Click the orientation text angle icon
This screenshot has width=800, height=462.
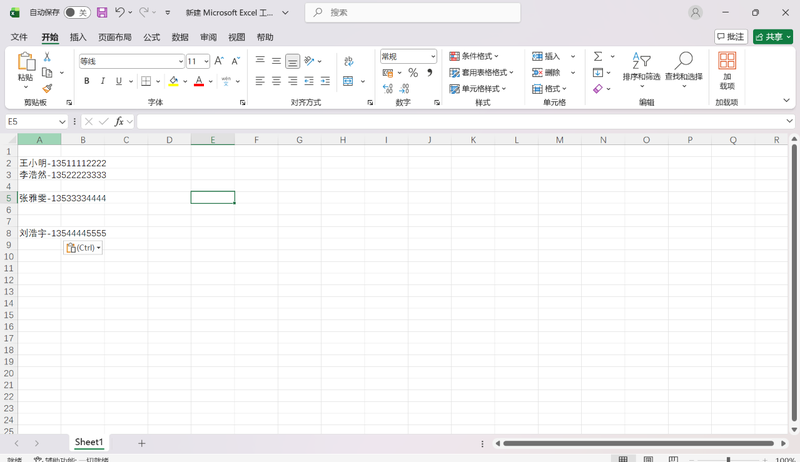point(309,61)
